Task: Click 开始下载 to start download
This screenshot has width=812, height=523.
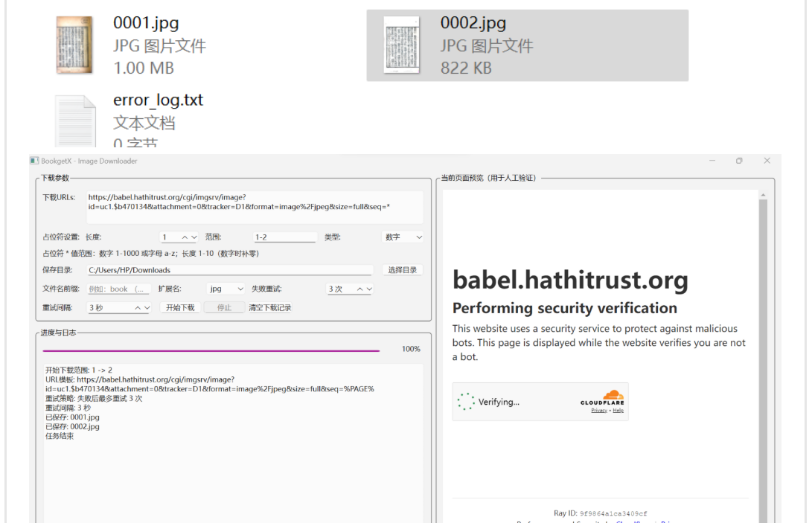Action: click(x=180, y=307)
